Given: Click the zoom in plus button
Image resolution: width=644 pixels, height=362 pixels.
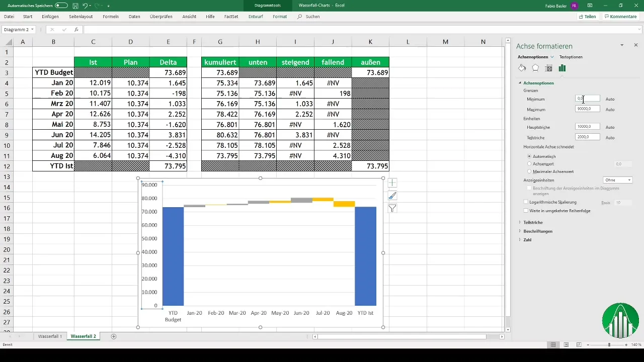Looking at the screenshot, I should click(626, 345).
